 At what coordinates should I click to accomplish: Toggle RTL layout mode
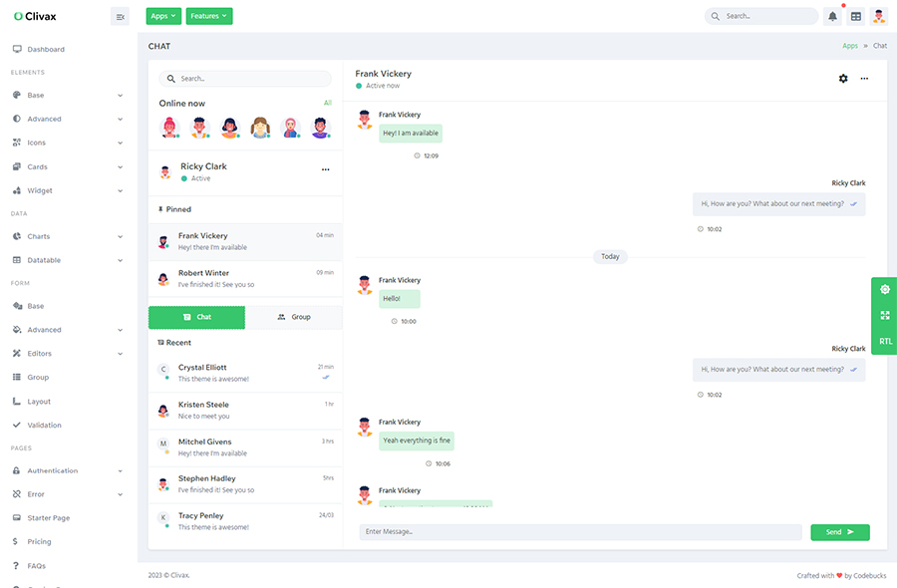[885, 341]
